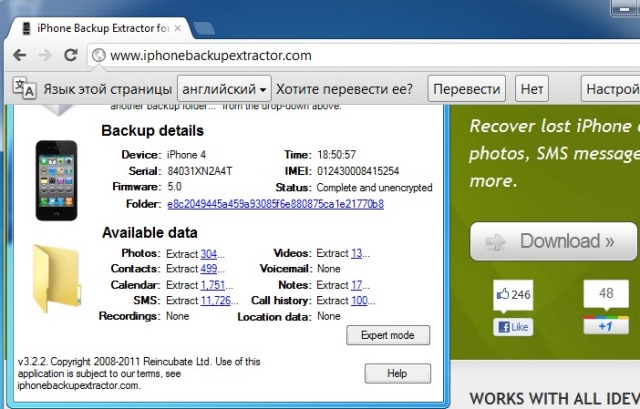
Task: Click the time value 18:50:57
Action: click(336, 155)
